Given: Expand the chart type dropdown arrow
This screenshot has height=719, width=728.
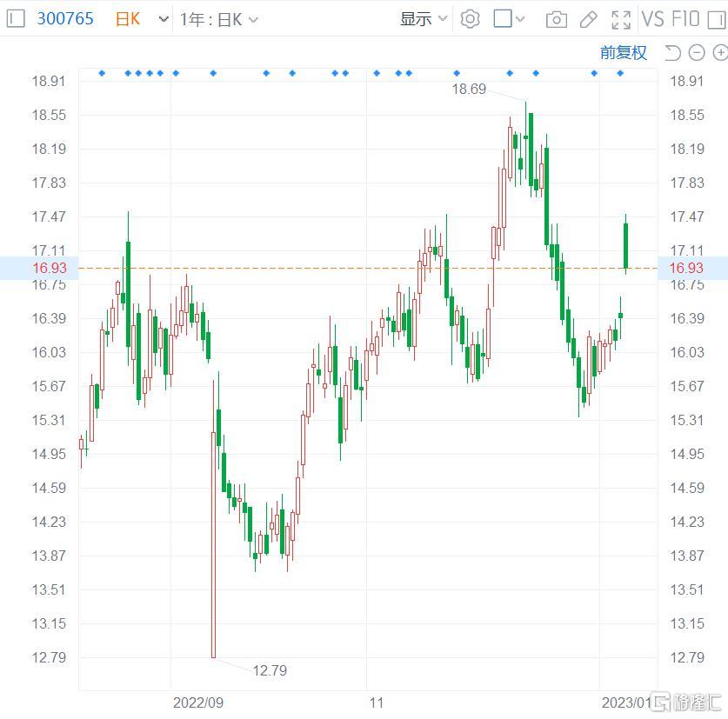Looking at the screenshot, I should pos(163,19).
